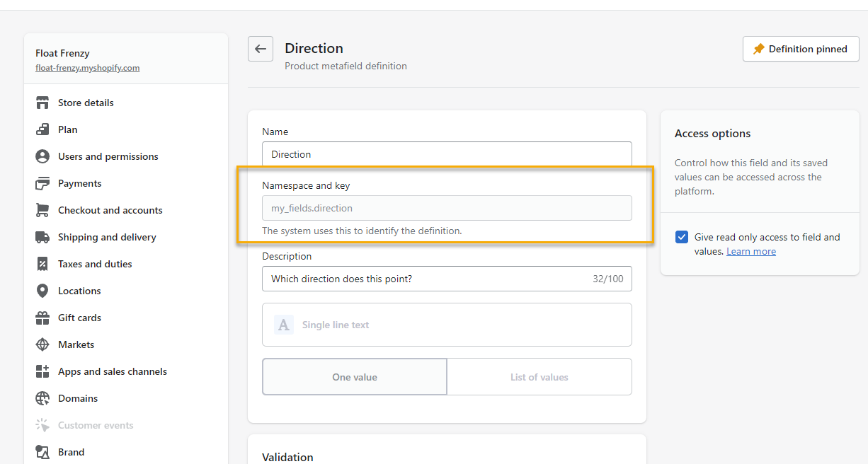868x464 pixels.
Task: Uncheck Give read only access checkbox
Action: point(682,237)
